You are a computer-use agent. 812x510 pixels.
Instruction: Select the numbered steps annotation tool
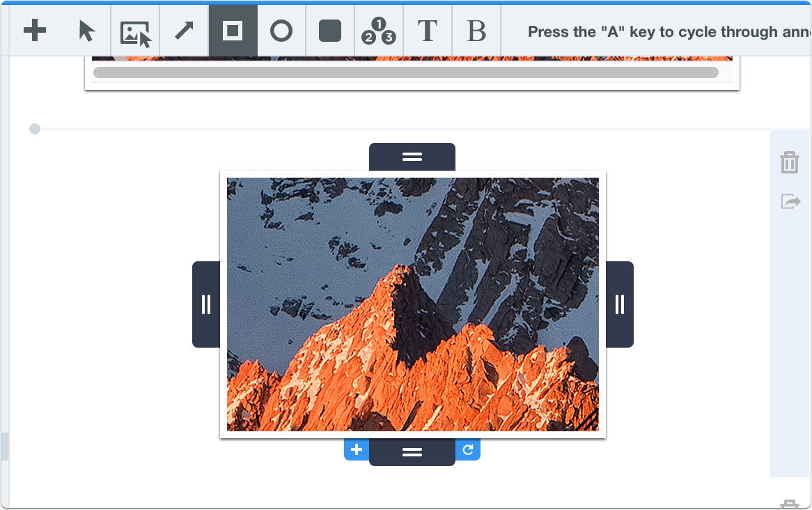tap(379, 31)
